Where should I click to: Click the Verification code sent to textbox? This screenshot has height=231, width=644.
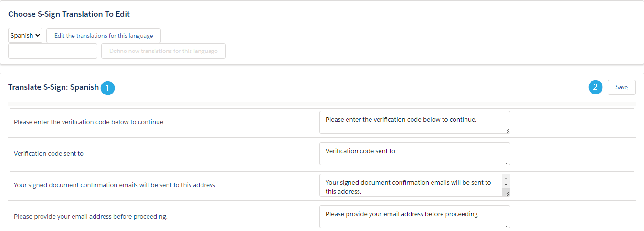(x=415, y=154)
